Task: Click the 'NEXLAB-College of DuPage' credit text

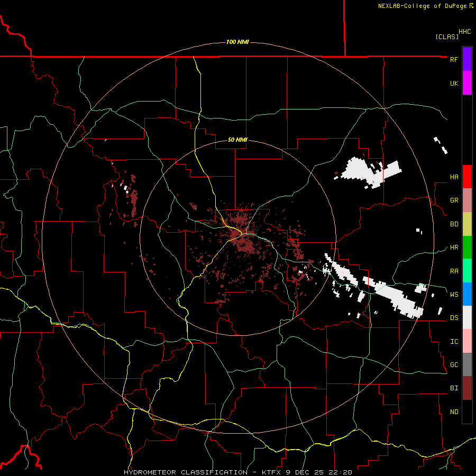Action: [x=422, y=6]
